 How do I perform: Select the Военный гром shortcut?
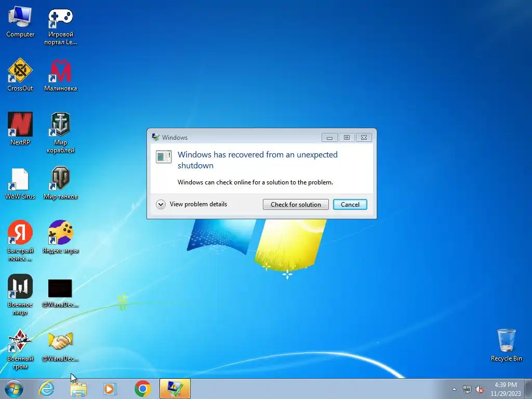pyautogui.click(x=20, y=349)
